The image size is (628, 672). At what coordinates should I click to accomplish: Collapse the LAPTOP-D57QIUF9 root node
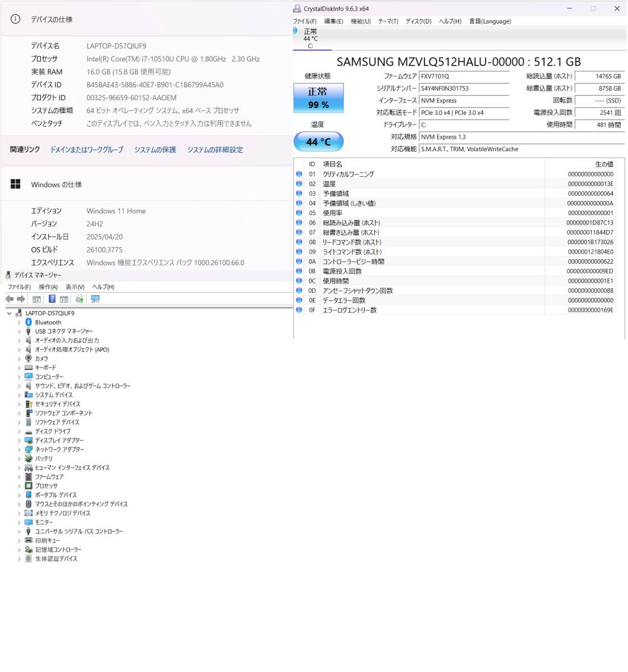[x=10, y=313]
